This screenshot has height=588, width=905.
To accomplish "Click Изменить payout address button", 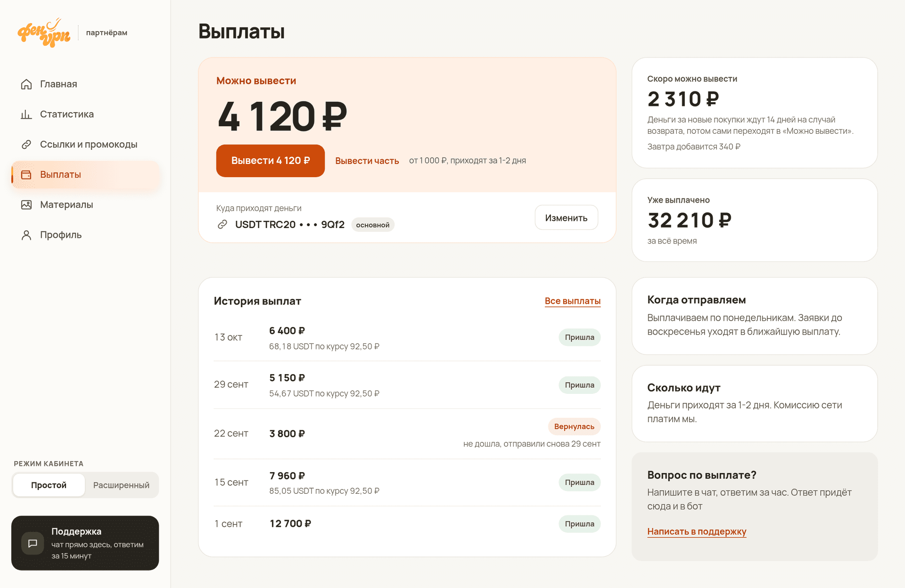I will (566, 218).
